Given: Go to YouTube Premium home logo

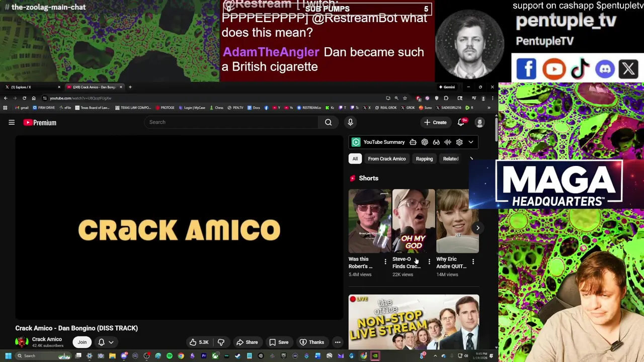Looking at the screenshot, I should (40, 122).
